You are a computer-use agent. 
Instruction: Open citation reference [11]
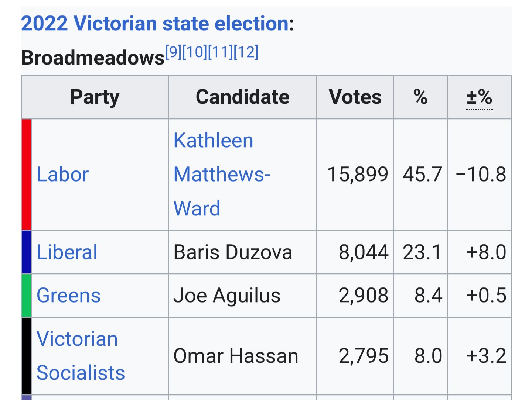[x=221, y=52]
